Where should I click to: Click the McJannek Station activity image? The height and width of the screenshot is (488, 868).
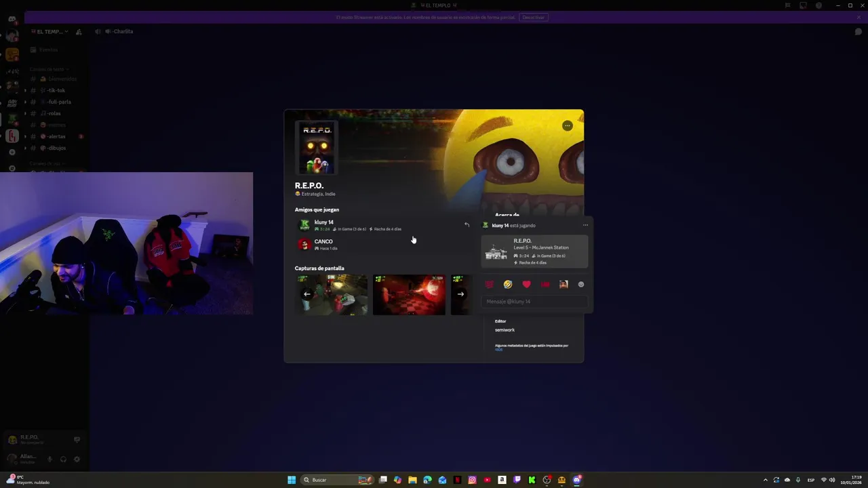click(x=496, y=252)
